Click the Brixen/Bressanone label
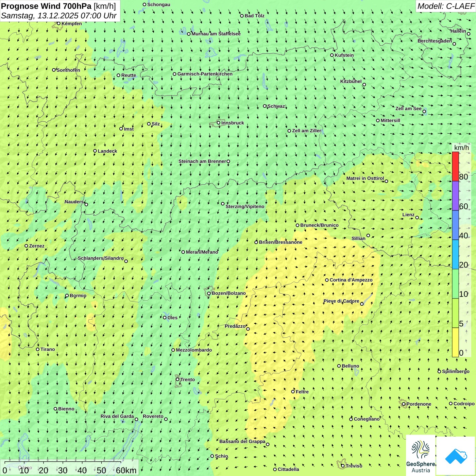The image size is (476, 476). point(280,242)
